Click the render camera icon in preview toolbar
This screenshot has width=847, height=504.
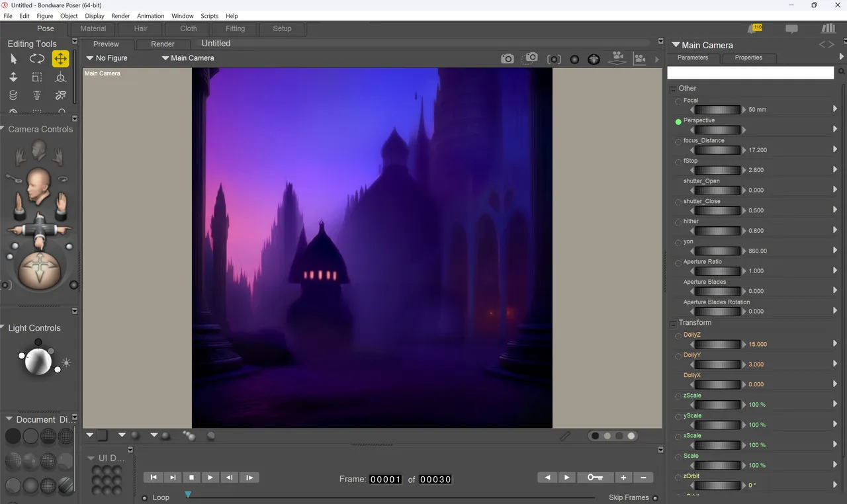[507, 59]
